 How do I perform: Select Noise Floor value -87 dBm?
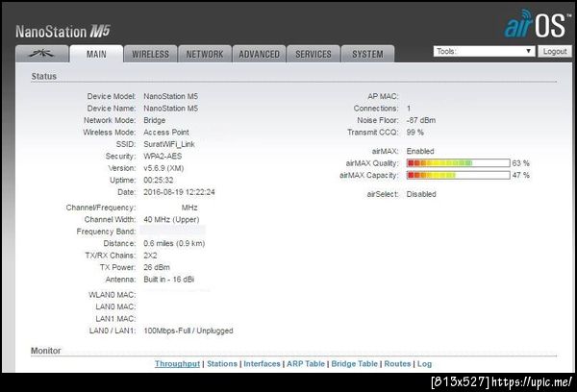tap(421, 120)
